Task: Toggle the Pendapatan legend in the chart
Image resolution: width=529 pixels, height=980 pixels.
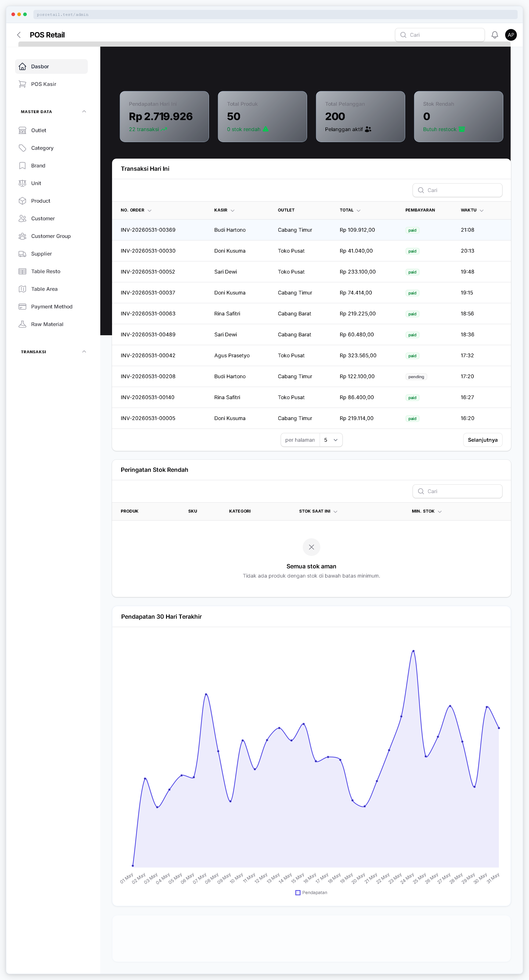Action: (x=311, y=892)
